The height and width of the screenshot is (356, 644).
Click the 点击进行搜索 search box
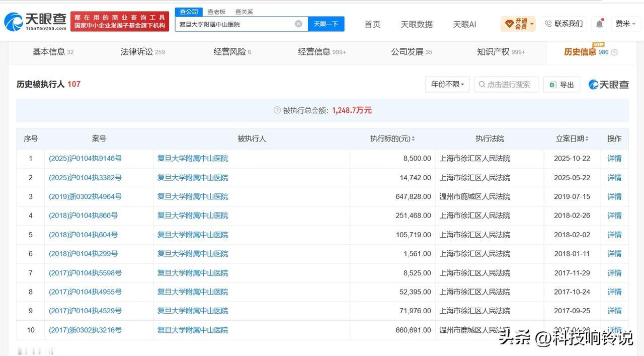tap(506, 84)
